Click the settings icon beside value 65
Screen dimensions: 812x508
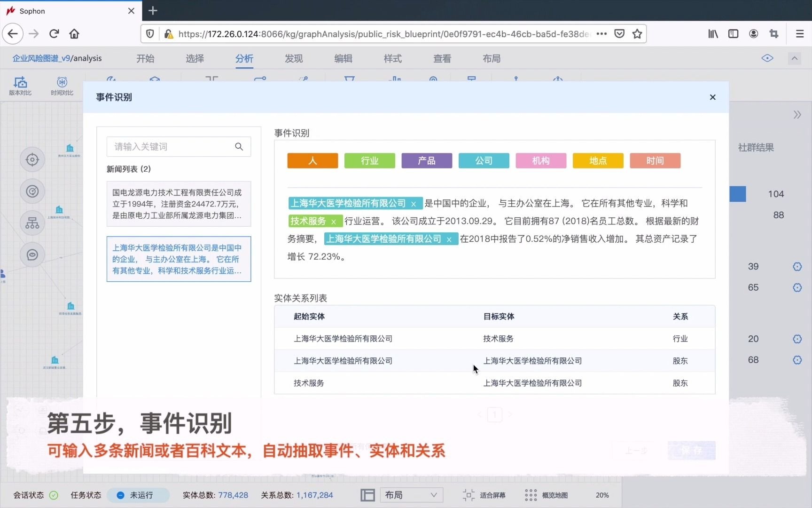tap(797, 287)
